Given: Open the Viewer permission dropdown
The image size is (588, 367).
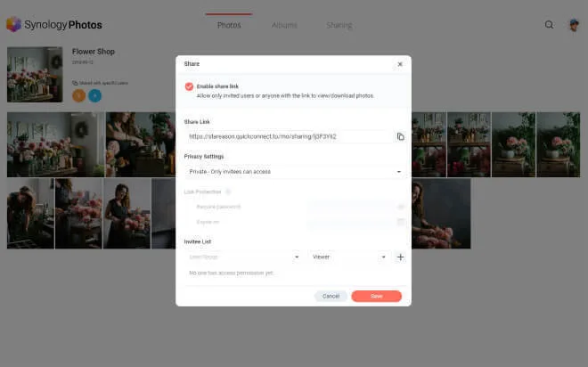Looking at the screenshot, I should (x=348, y=257).
